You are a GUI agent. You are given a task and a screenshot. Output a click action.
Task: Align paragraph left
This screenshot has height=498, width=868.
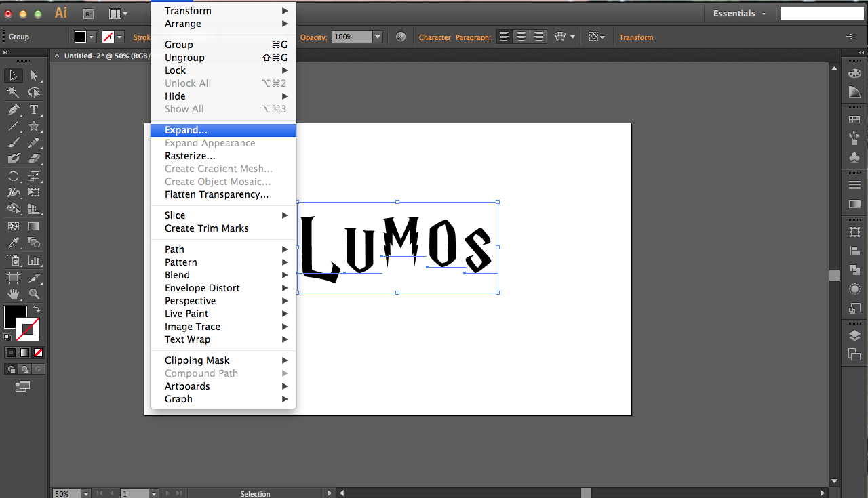[x=504, y=37]
